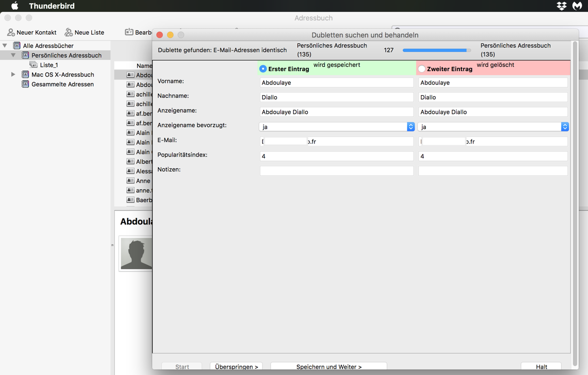This screenshot has width=588, height=375.
Task: Click the Neuer Kontakt toolbar icon
Action: (11, 33)
